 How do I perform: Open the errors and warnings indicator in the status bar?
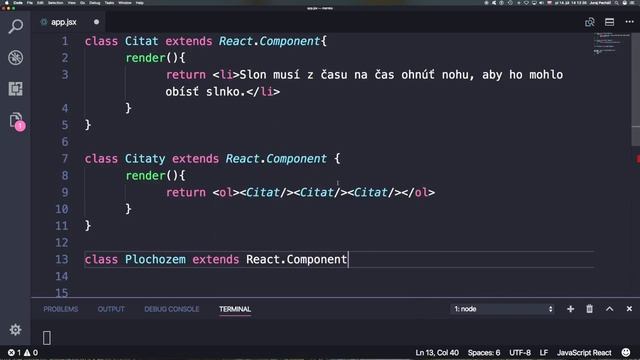click(23, 353)
